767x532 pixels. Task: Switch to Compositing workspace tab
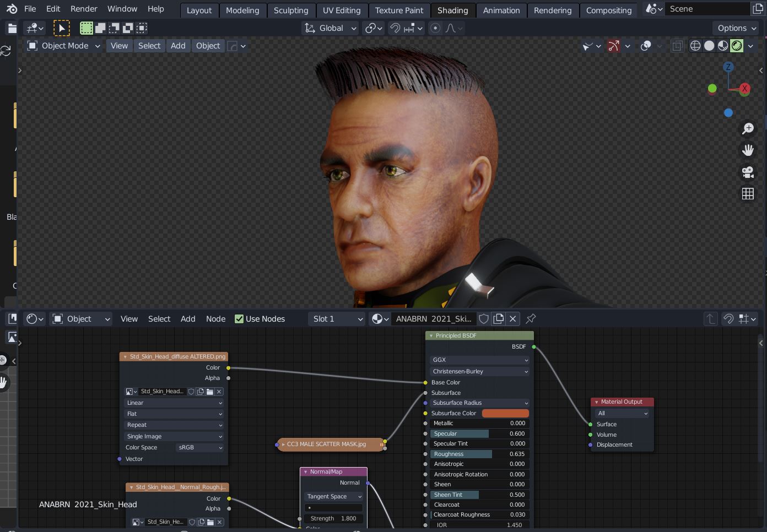609,10
